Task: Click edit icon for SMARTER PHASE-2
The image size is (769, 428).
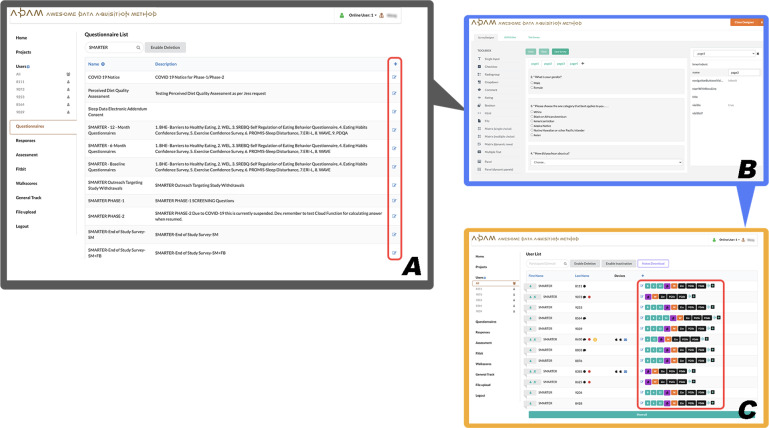Action: point(394,218)
